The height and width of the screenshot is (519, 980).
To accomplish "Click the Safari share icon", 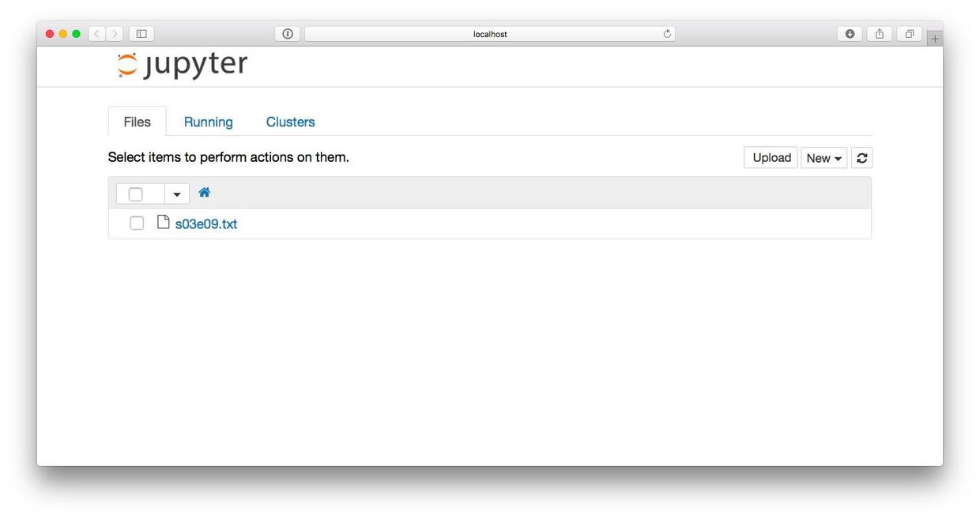I will [x=879, y=34].
